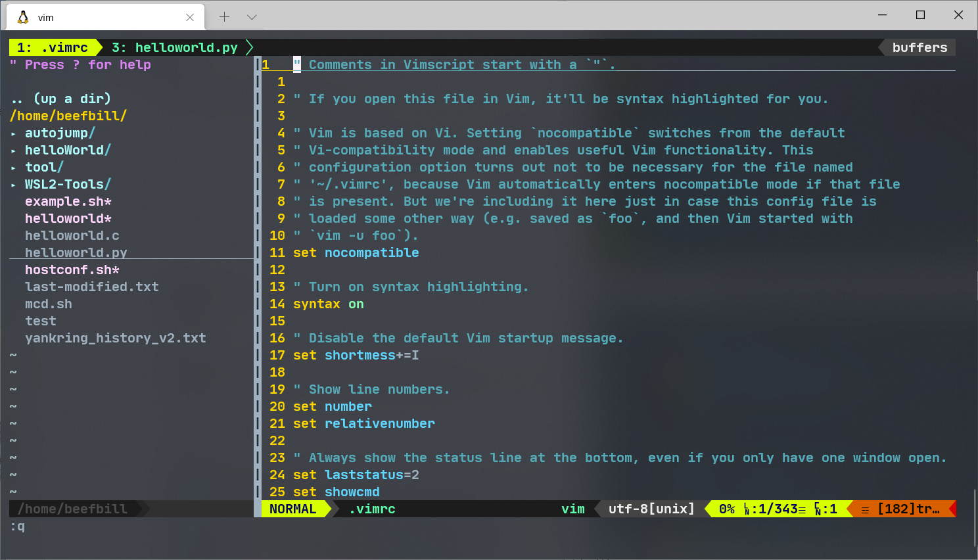
Task: Click the /home/beefbill NERDTree status line
Action: coord(72,509)
